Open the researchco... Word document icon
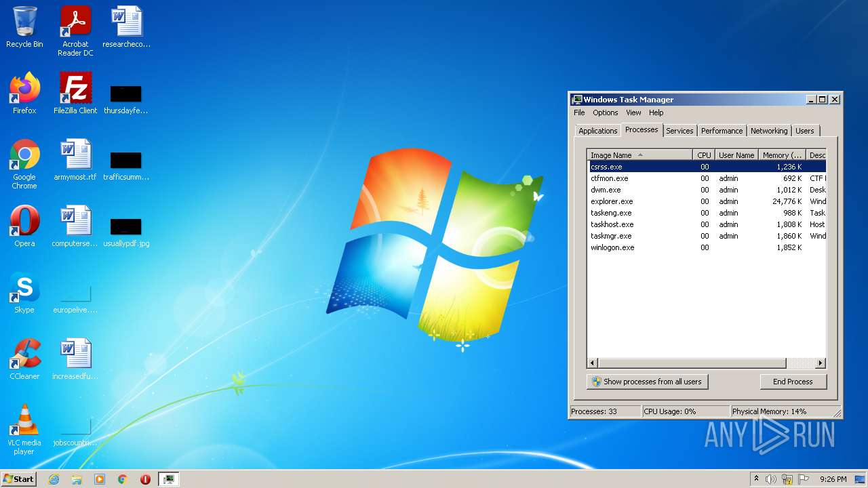This screenshot has height=488, width=868. [x=126, y=27]
